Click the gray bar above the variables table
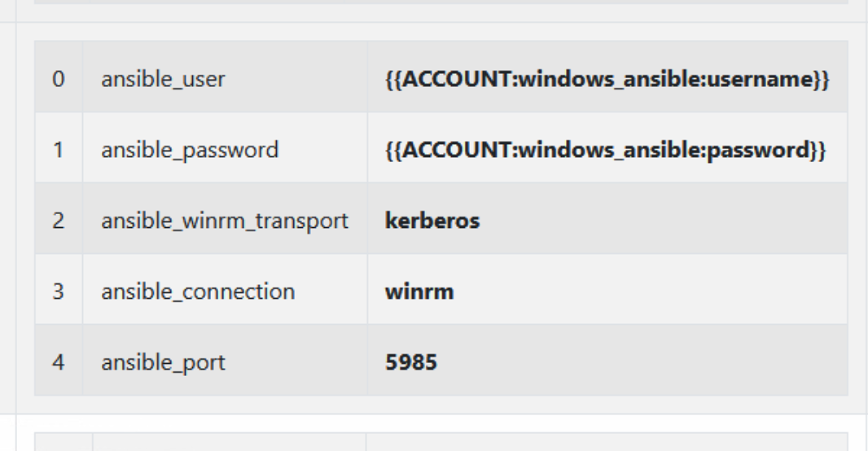The image size is (868, 451). click(x=440, y=2)
